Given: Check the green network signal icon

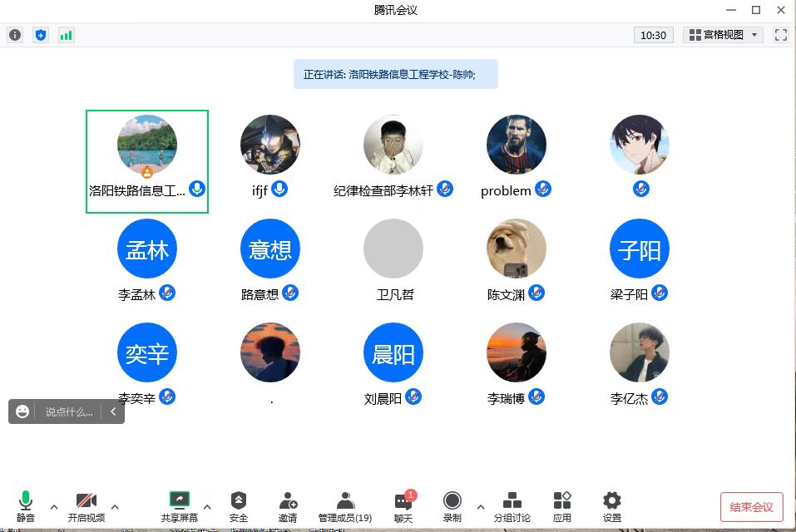Looking at the screenshot, I should (x=66, y=35).
